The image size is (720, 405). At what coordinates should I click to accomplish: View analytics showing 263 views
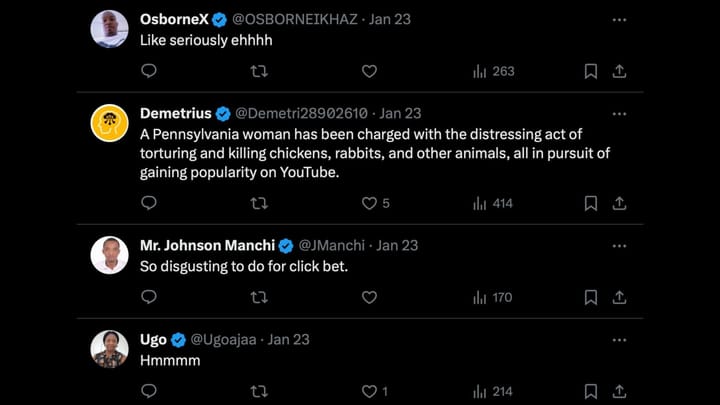click(x=492, y=71)
